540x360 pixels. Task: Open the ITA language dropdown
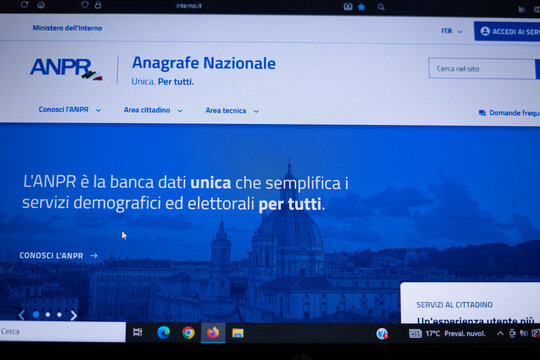pos(451,31)
